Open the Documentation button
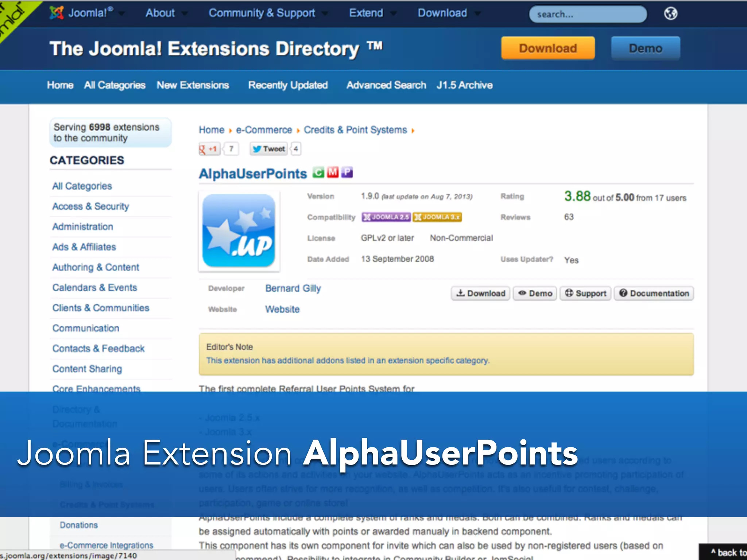 pyautogui.click(x=654, y=293)
